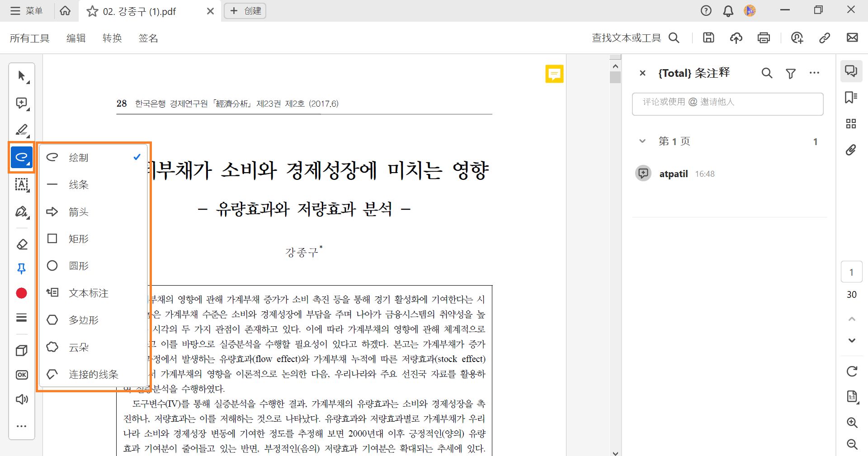Choose 文本标注 text callout option

(x=94, y=293)
